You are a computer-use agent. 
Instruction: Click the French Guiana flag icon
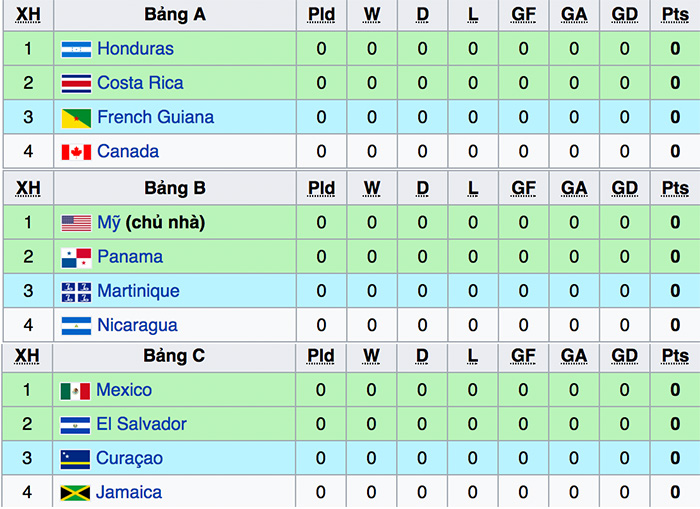(x=76, y=117)
